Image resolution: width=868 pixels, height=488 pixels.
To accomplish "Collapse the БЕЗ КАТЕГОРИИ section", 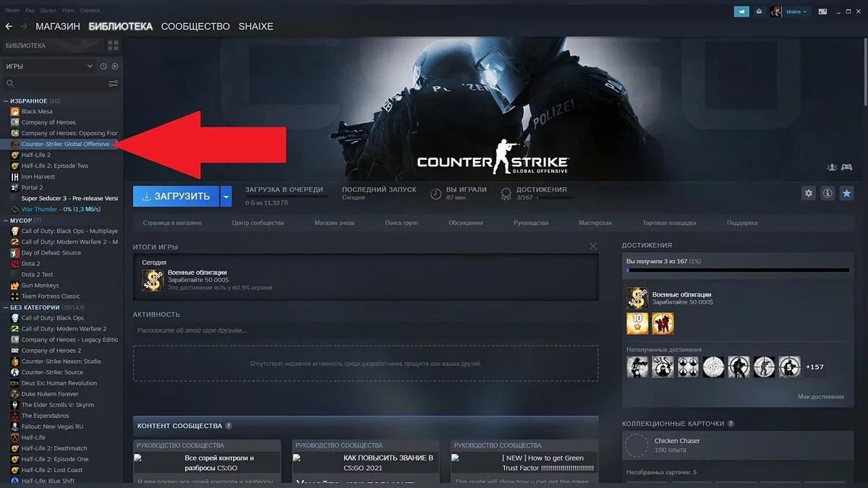I will (6, 307).
